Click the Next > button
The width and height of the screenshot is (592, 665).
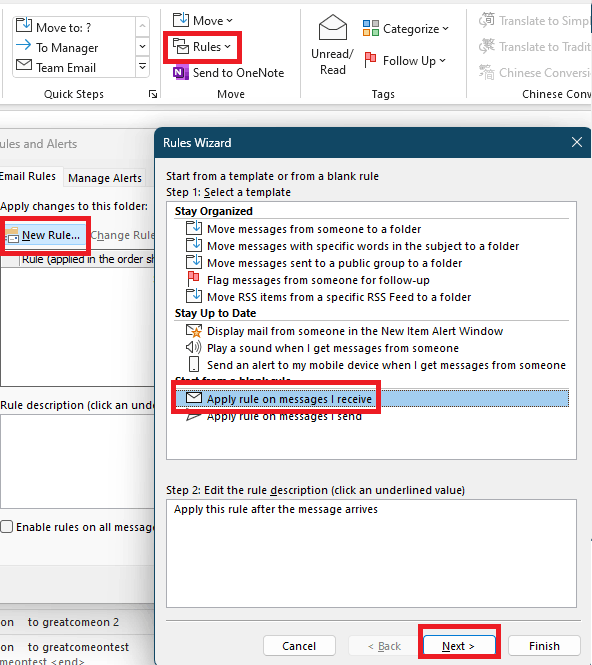(459, 646)
